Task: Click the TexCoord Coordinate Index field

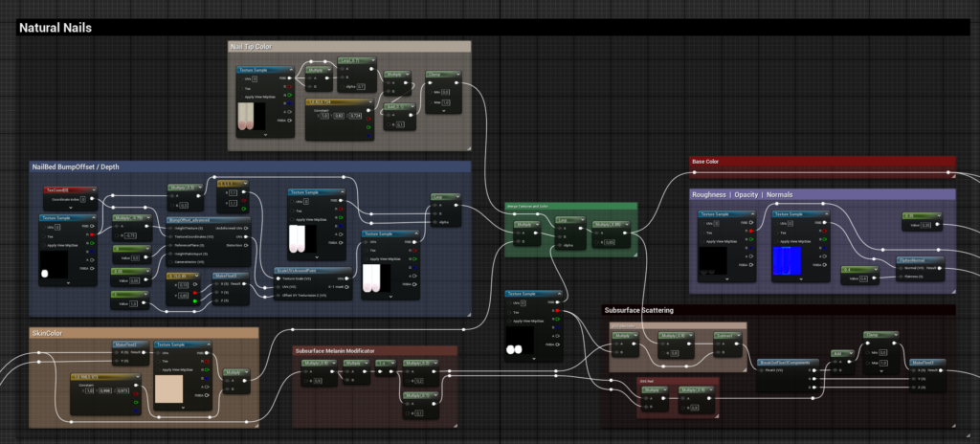Action: [x=84, y=199]
